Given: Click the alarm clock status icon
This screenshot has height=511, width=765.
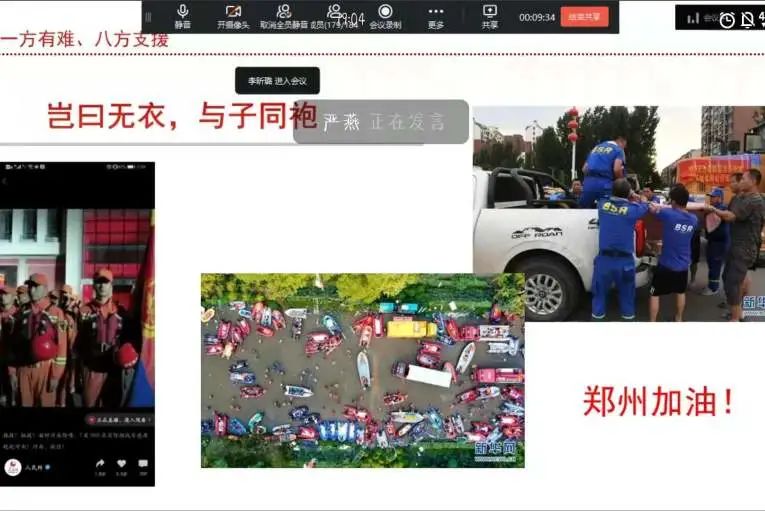Looking at the screenshot, I should point(727,20).
